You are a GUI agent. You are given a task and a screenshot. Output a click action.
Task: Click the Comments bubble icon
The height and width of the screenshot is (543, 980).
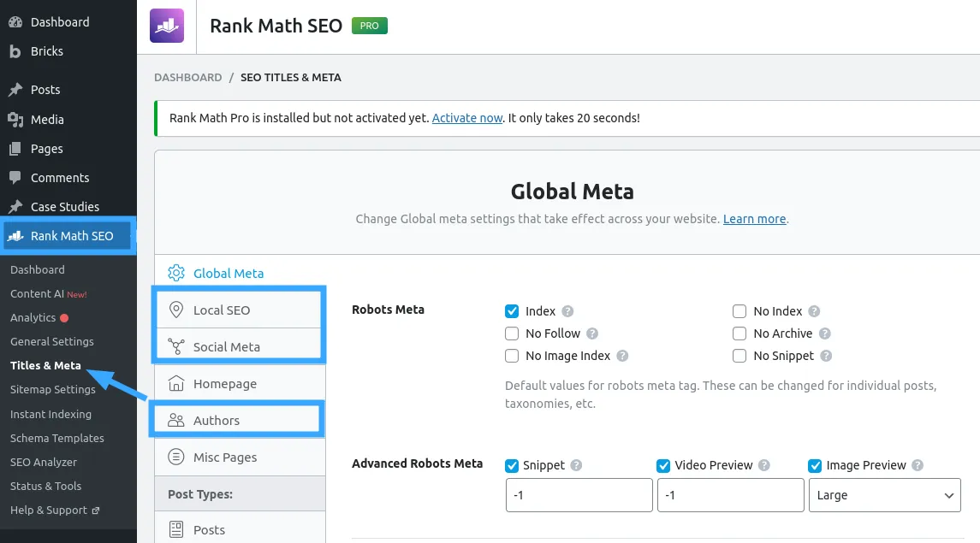click(15, 178)
